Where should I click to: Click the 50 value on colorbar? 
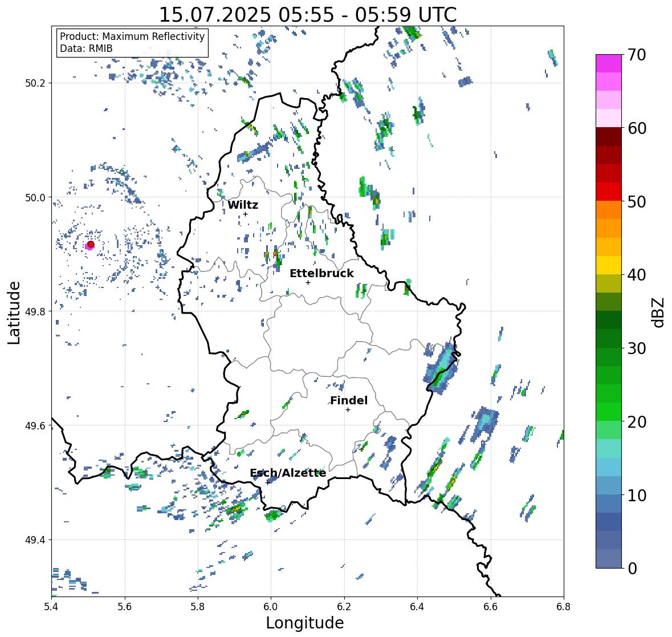(x=637, y=201)
